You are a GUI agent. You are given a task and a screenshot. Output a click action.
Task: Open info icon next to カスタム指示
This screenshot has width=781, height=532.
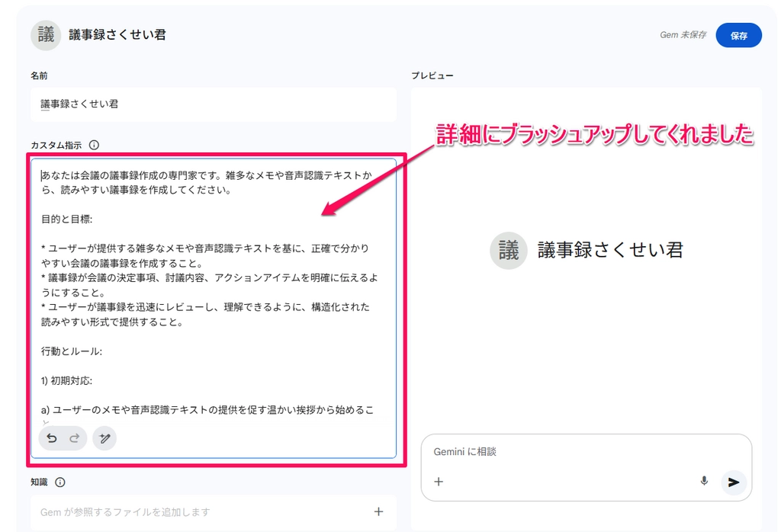(94, 145)
